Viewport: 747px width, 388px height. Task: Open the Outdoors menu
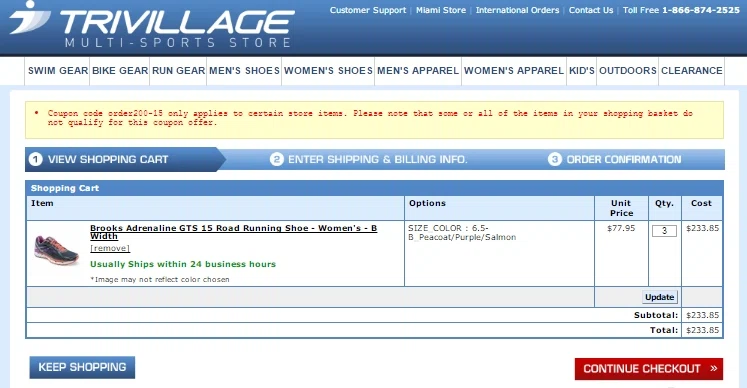pyautogui.click(x=628, y=71)
